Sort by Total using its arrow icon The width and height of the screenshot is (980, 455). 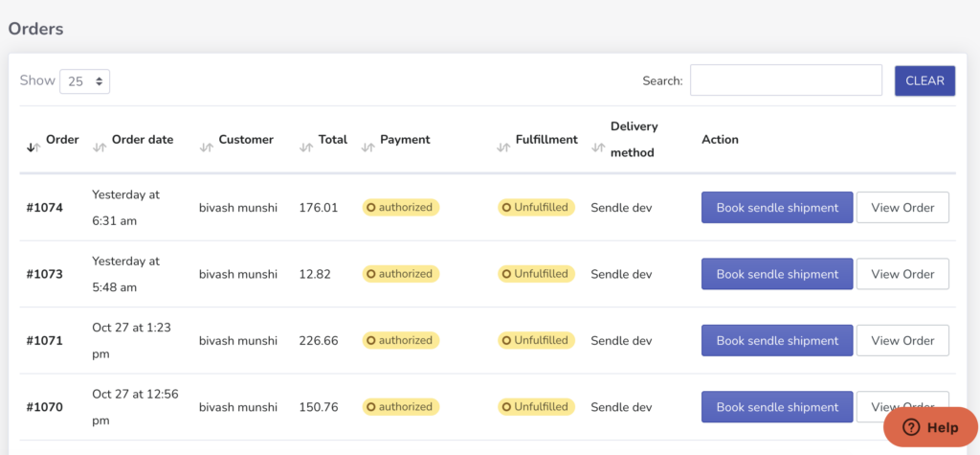click(306, 148)
